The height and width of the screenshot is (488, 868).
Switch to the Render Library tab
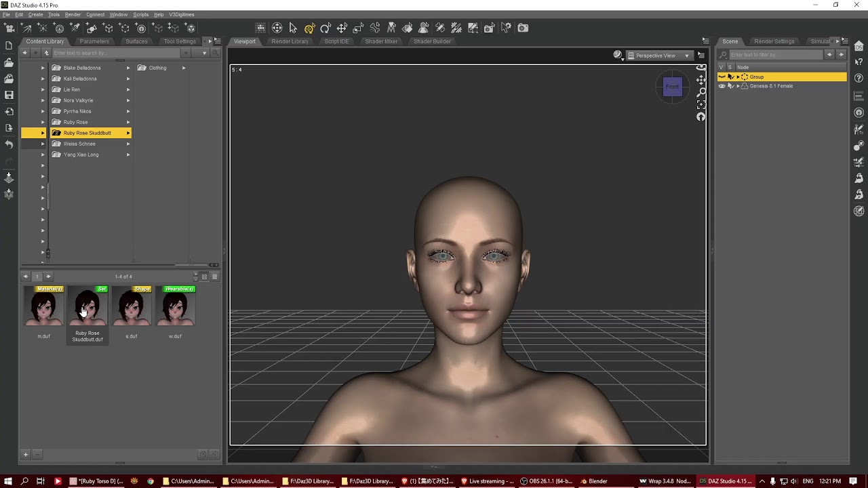point(290,41)
